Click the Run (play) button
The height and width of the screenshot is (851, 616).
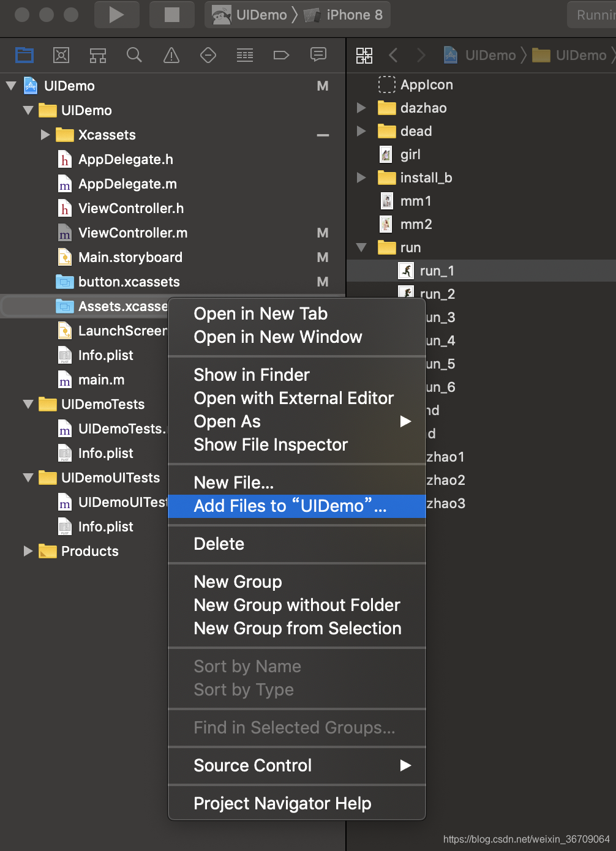click(116, 15)
